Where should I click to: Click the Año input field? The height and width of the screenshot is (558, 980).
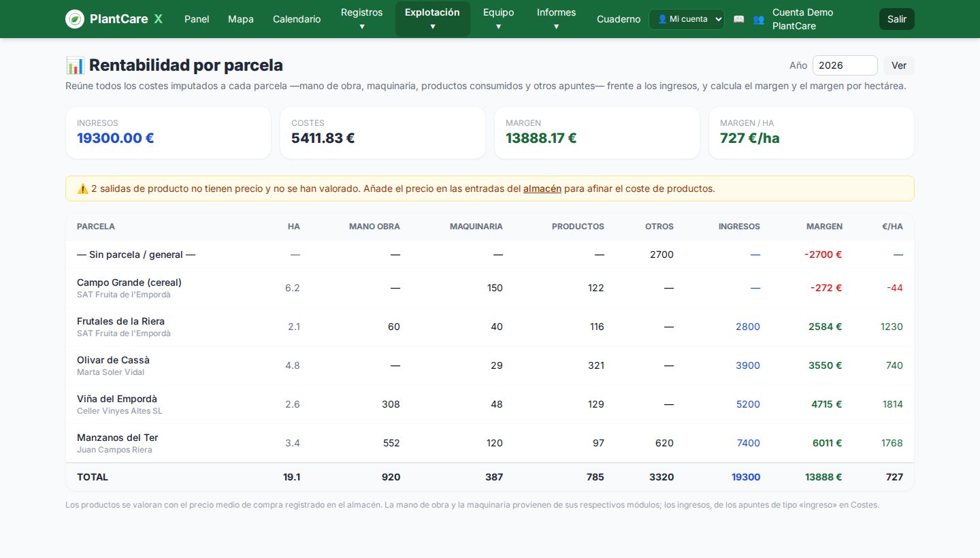[x=845, y=65]
